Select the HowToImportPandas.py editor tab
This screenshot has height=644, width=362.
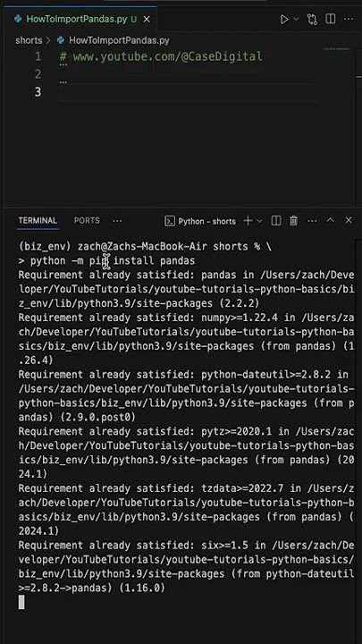click(80, 20)
